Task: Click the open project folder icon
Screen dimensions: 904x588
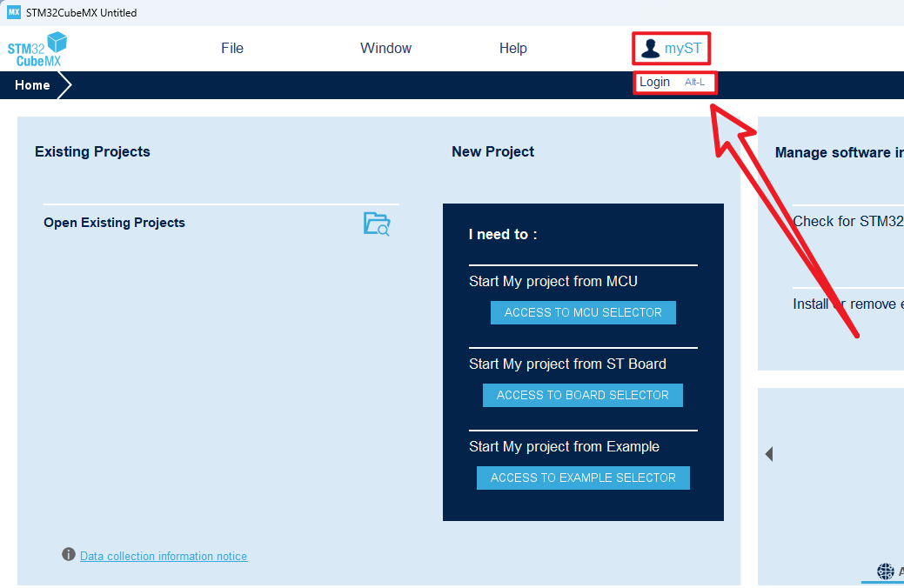Action: click(x=377, y=224)
